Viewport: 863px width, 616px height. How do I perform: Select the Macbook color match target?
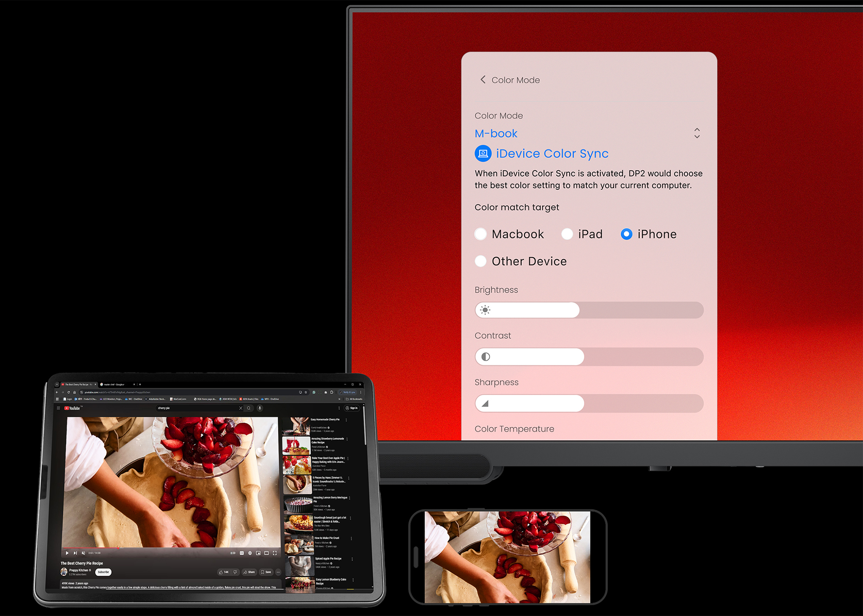click(481, 234)
